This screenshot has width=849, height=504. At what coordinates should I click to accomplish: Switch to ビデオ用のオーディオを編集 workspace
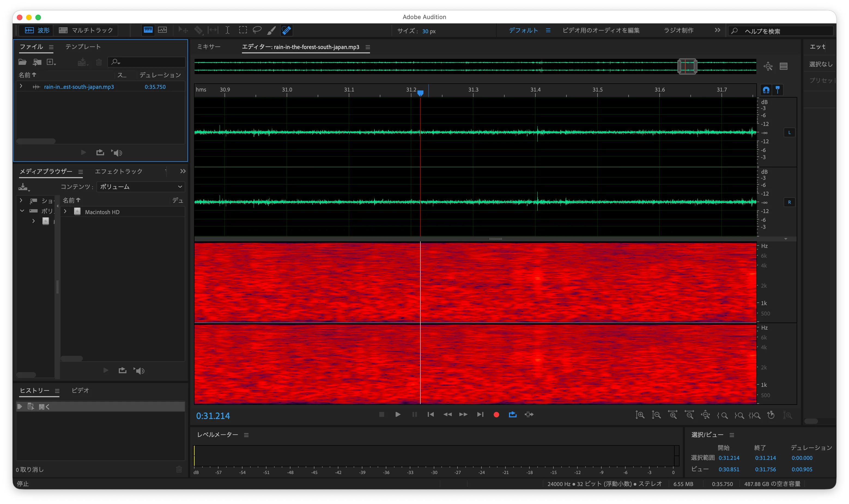pyautogui.click(x=601, y=30)
